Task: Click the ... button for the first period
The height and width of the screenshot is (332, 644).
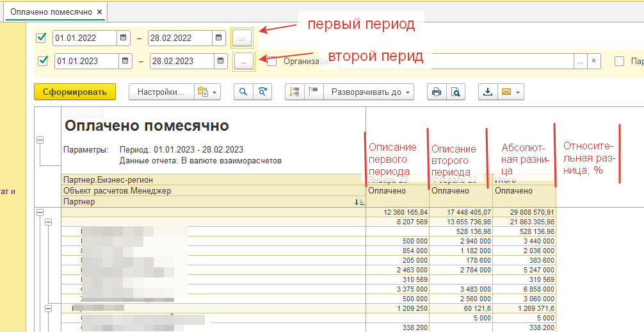Action: click(241, 38)
